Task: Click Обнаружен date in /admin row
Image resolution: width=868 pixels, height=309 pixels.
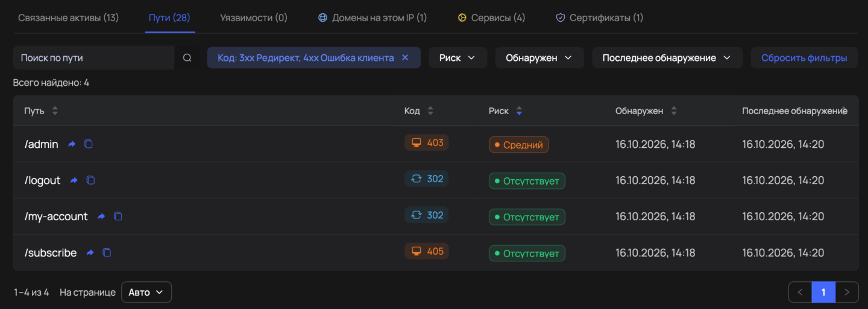Action: click(x=655, y=144)
